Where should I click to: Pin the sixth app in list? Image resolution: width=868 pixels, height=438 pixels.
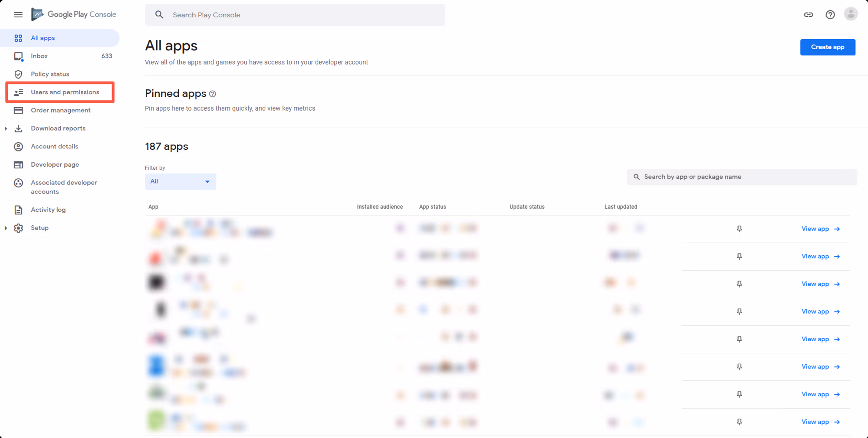(x=740, y=367)
